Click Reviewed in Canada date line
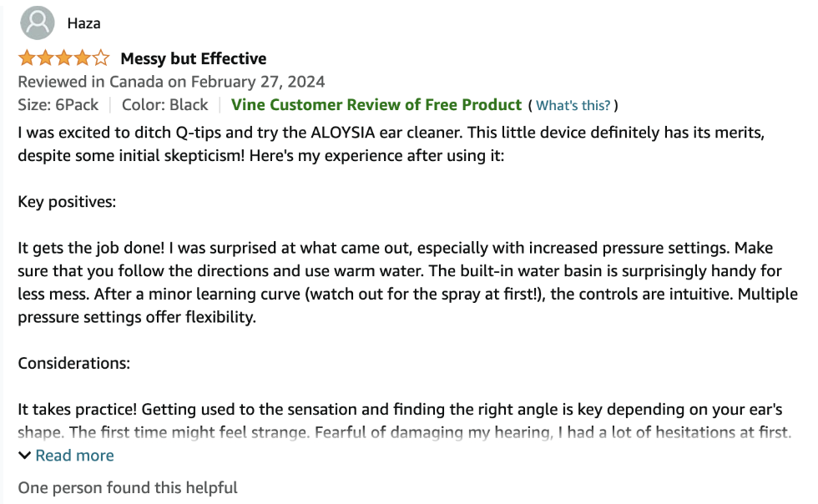 (x=171, y=82)
